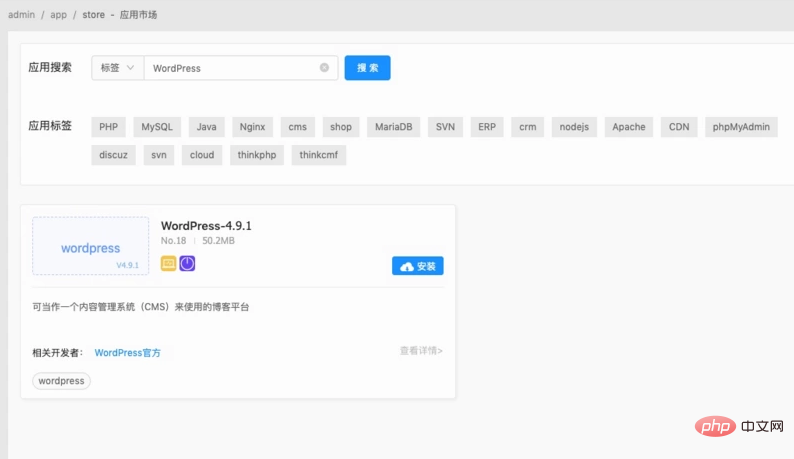Go to admin in the breadcrumb
The width and height of the screenshot is (794, 459).
tap(21, 15)
